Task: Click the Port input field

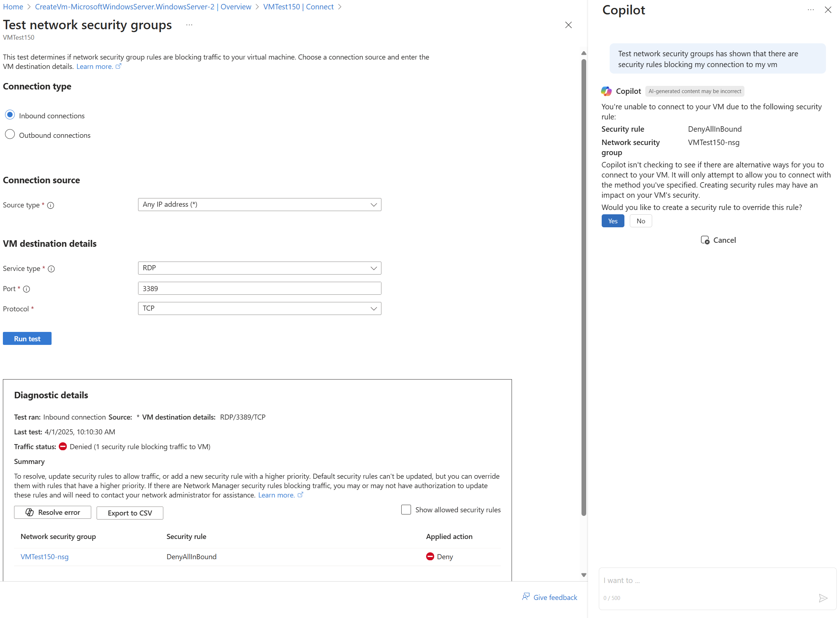Action: tap(260, 288)
